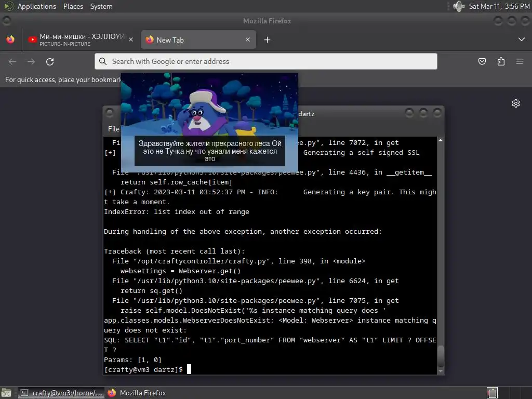Select the New Tab tab
Screen dimensions: 532x399
coord(198,39)
